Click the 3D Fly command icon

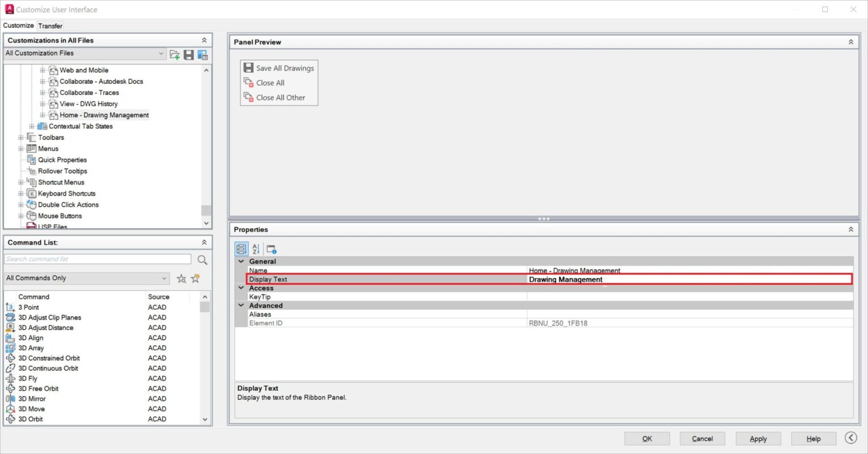tap(10, 378)
